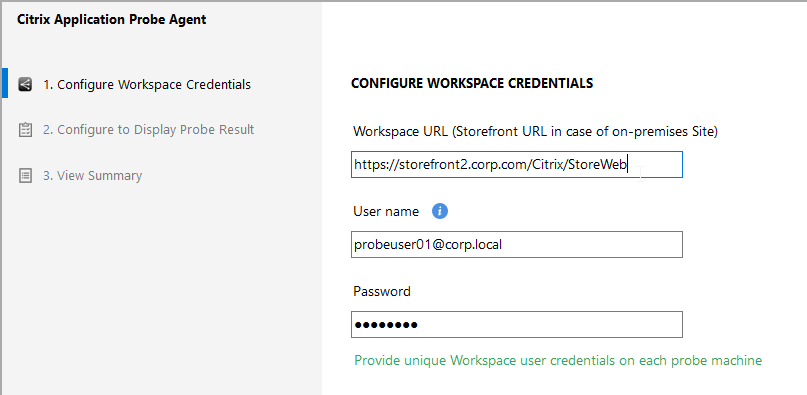This screenshot has height=395, width=807.
Task: Focus the Workspace URL input field
Action: (x=517, y=165)
